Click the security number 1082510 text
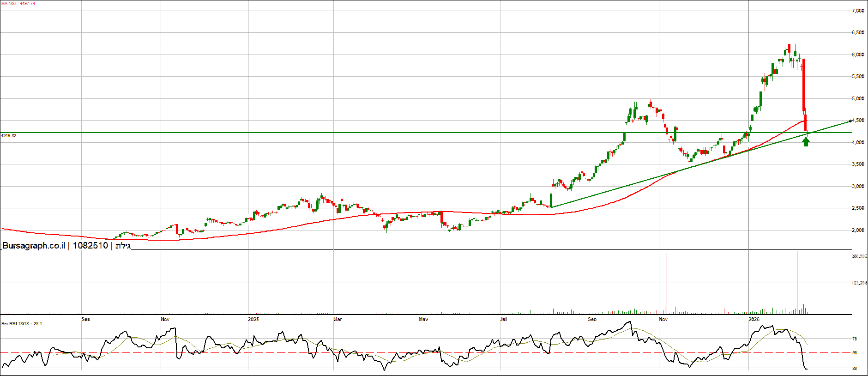This screenshot has width=868, height=376. (x=90, y=245)
